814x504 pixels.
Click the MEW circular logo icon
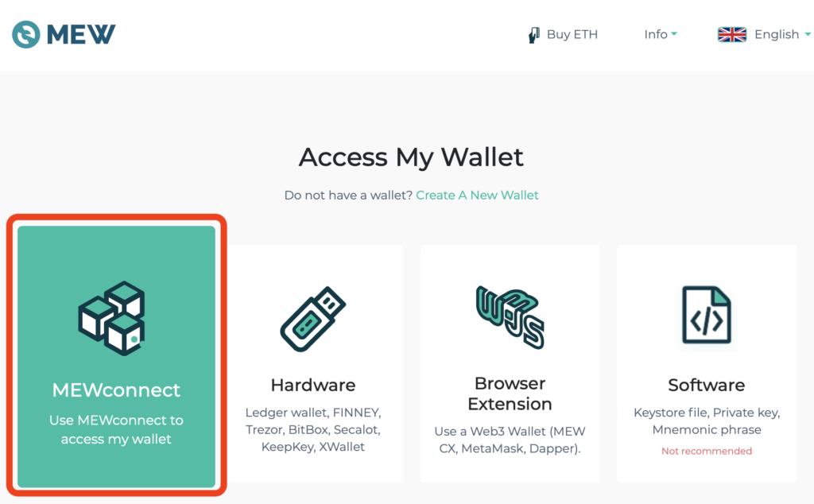26,34
